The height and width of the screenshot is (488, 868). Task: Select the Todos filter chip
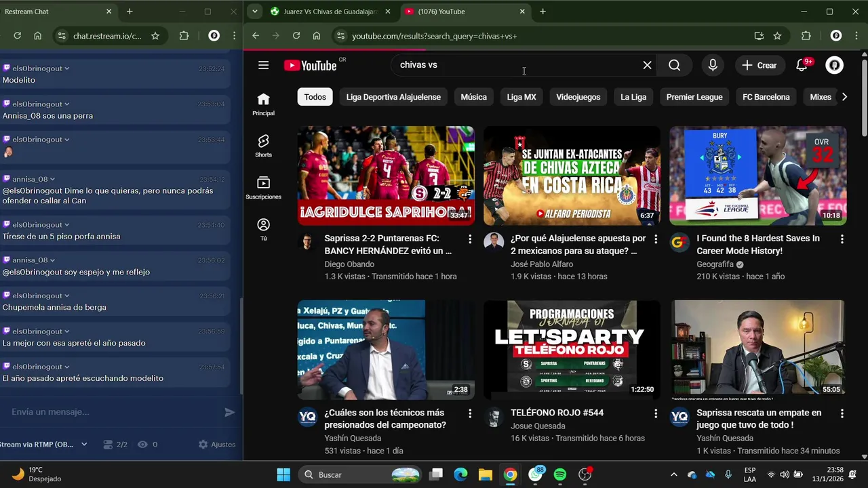315,97
